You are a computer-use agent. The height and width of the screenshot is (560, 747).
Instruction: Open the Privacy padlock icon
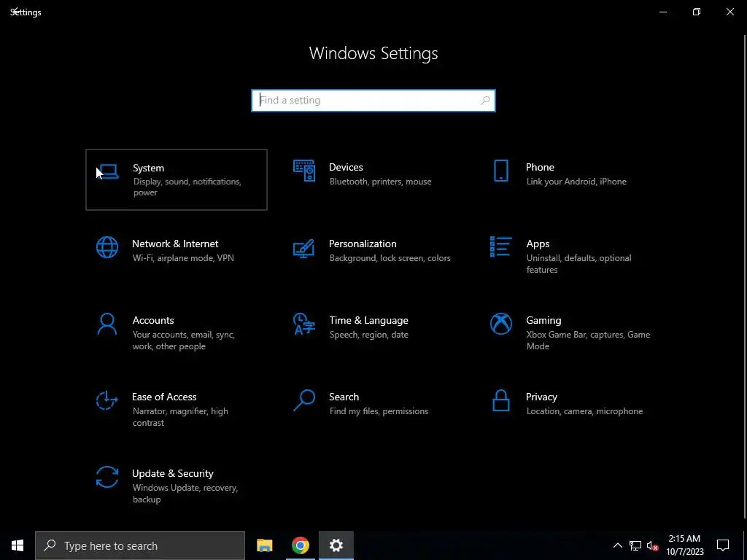pyautogui.click(x=500, y=400)
